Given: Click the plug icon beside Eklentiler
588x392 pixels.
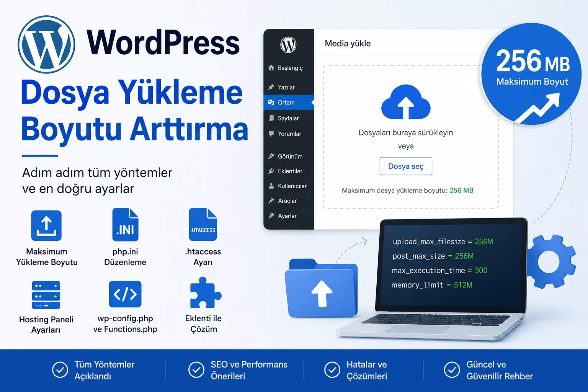Looking at the screenshot, I should coord(271,171).
